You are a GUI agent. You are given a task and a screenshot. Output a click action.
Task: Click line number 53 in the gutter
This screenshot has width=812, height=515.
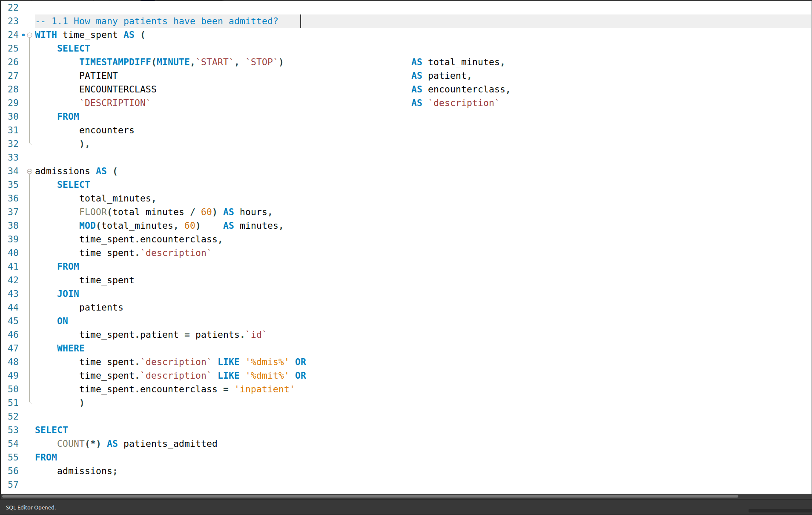point(13,430)
